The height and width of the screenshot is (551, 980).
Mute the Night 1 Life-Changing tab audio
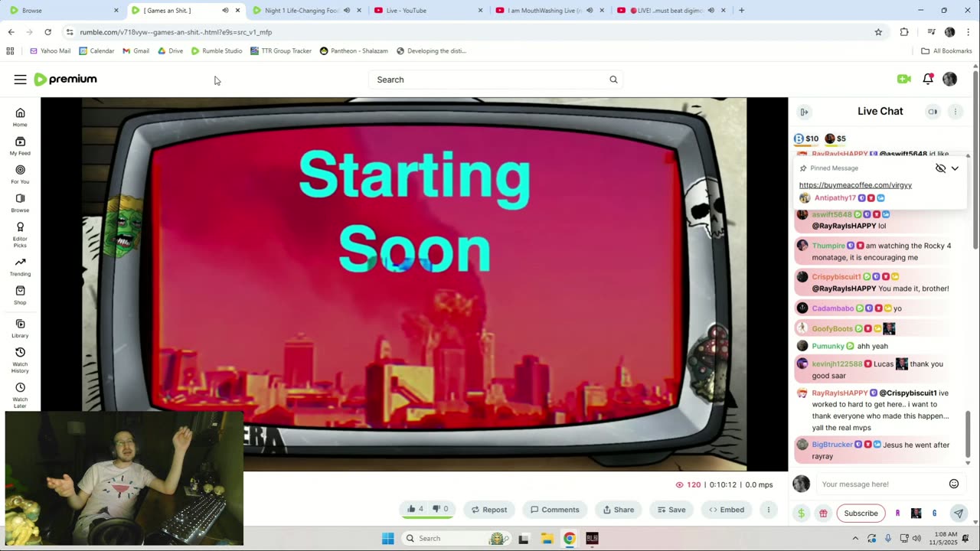click(347, 11)
